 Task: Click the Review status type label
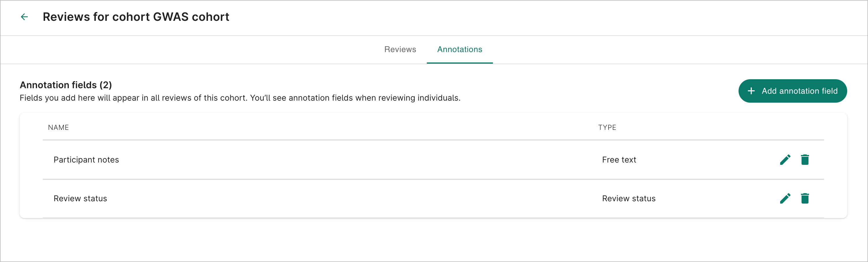click(629, 198)
